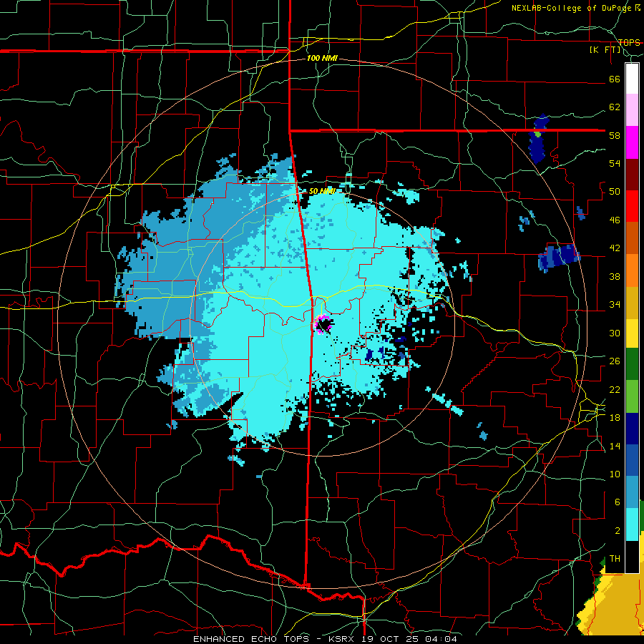
Task: Click the legend value 54
Action: pyautogui.click(x=615, y=163)
